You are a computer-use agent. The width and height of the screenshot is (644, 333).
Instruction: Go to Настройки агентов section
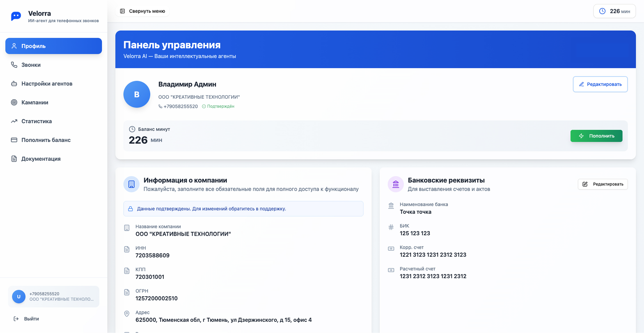coord(47,84)
